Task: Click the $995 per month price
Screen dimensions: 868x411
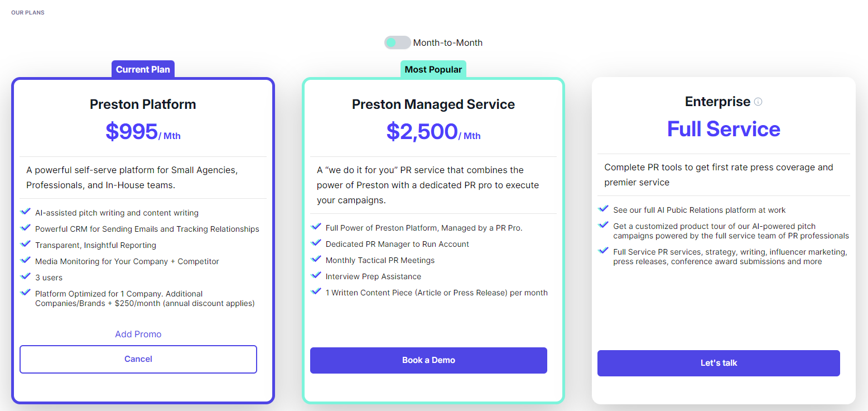Action: (143, 132)
